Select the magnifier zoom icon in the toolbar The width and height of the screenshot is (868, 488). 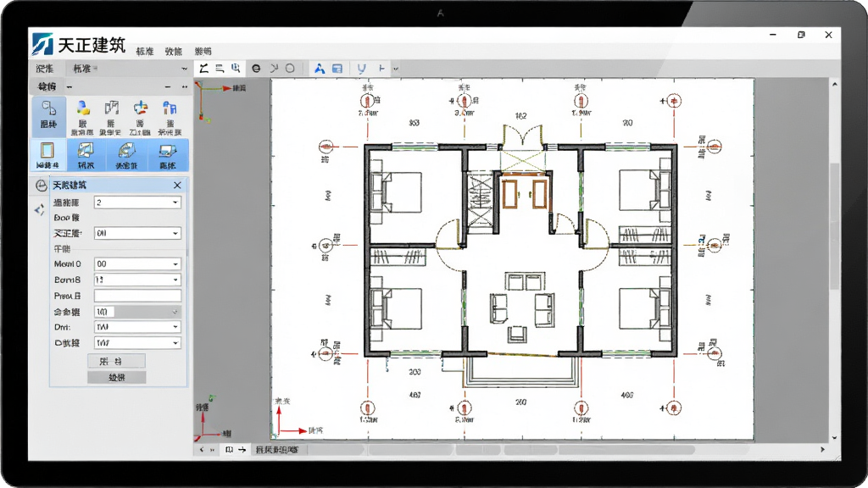point(236,68)
